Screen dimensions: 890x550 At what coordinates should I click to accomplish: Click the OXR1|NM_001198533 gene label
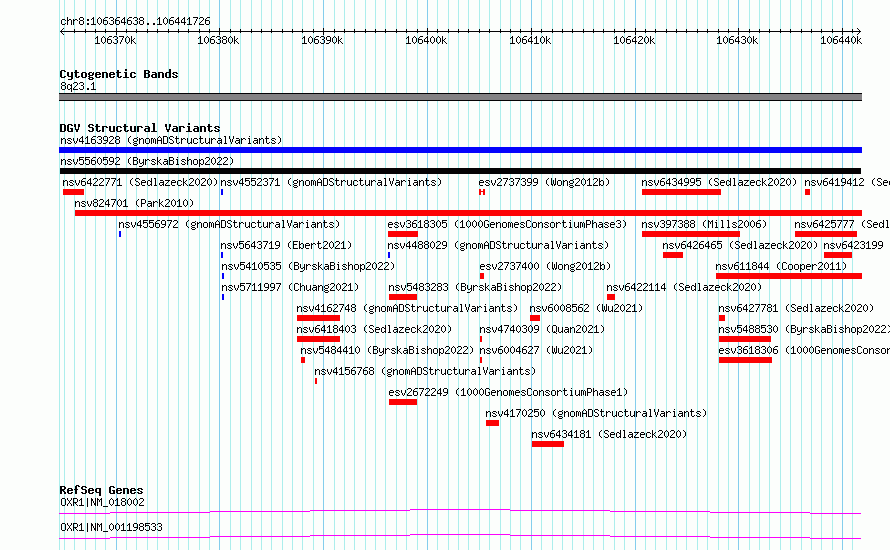tap(111, 527)
